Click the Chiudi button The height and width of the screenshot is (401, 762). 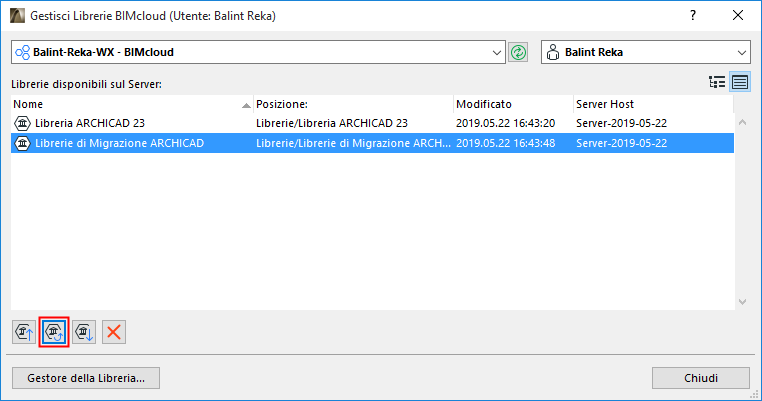701,378
